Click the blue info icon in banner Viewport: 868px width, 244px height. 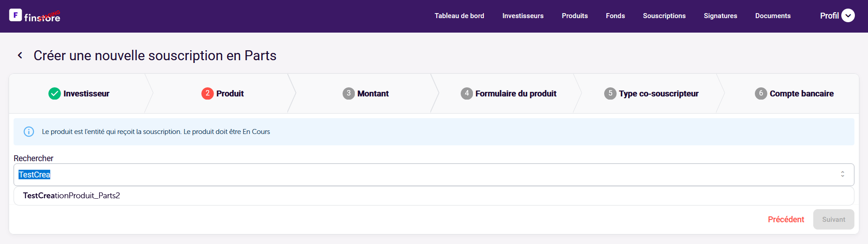[x=29, y=132]
